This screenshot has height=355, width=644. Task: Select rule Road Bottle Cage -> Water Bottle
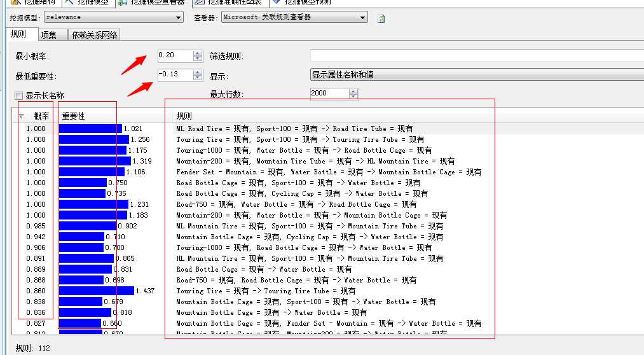point(264,269)
